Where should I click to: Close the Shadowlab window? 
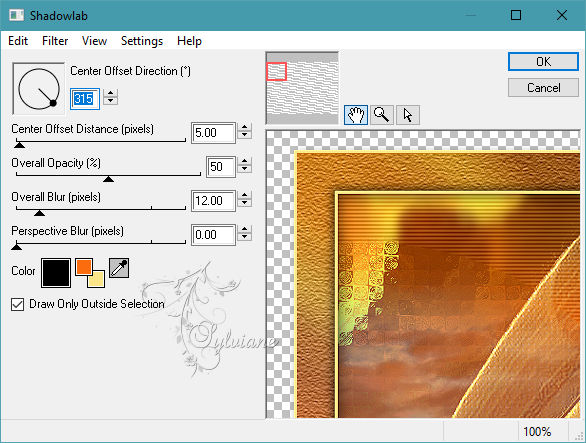562,15
